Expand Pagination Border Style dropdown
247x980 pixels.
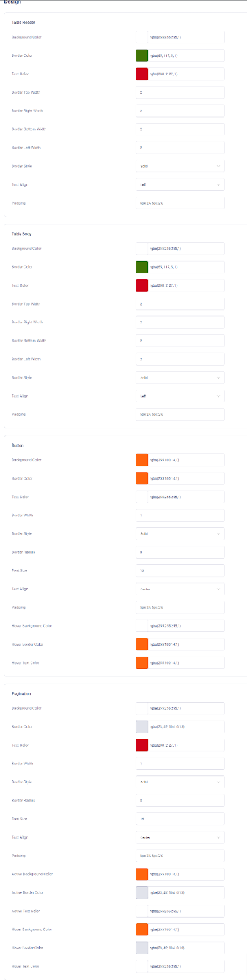pos(180,782)
